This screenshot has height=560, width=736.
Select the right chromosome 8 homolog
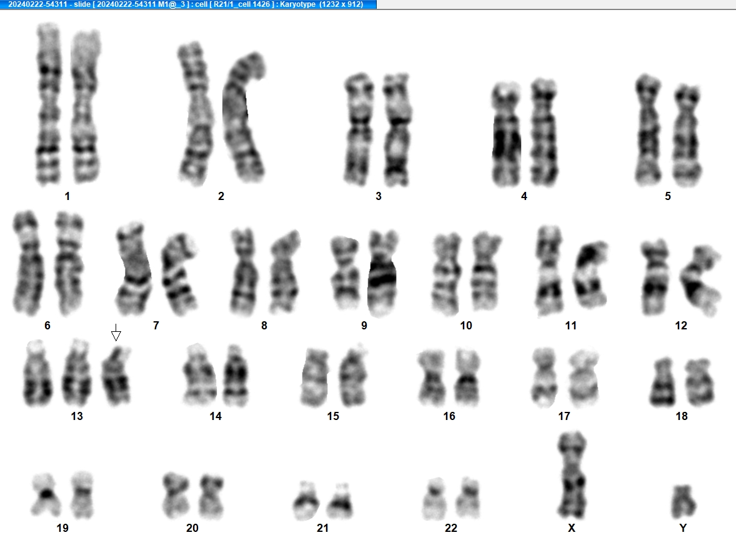[285, 271]
